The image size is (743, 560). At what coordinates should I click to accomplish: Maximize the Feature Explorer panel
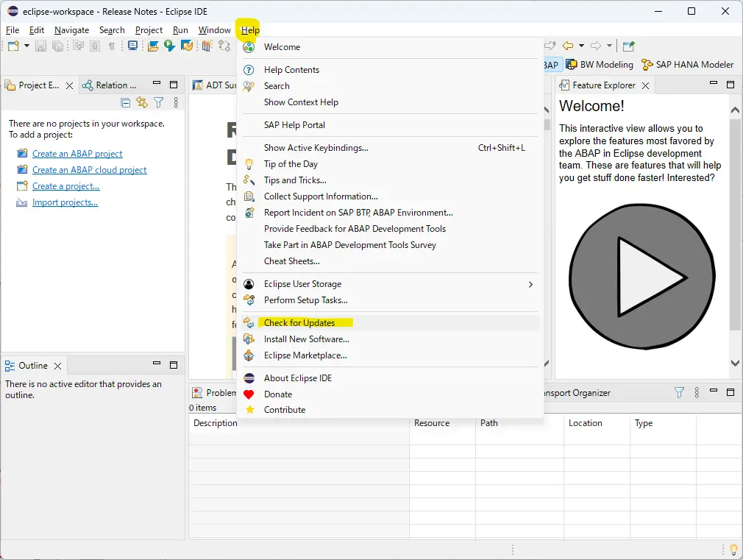click(x=730, y=85)
